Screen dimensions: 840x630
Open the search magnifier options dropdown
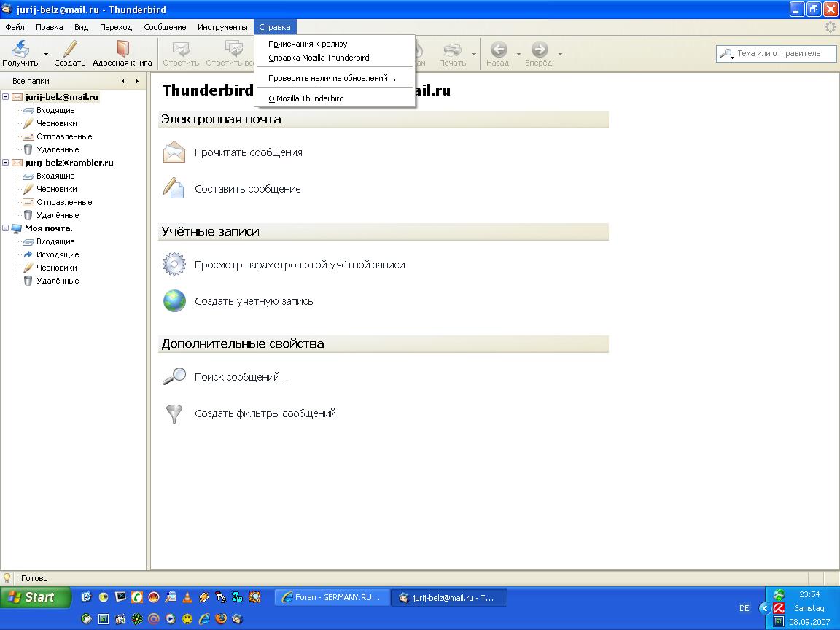coord(727,53)
